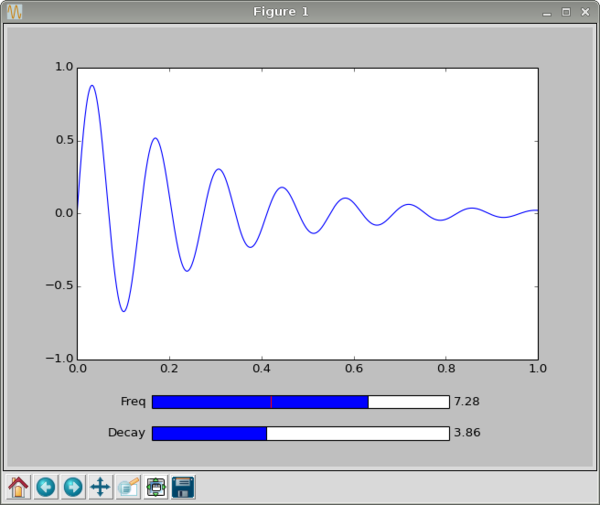Click the Decay slider label

click(x=126, y=434)
